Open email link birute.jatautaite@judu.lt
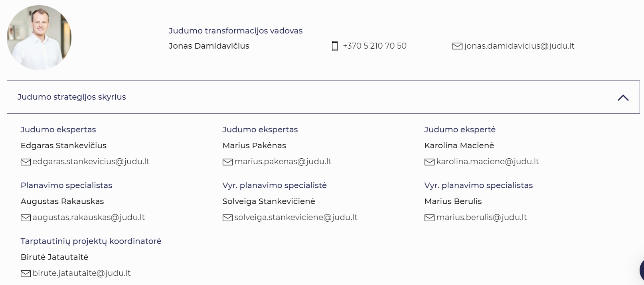The width and height of the screenshot is (644, 285). point(82,273)
